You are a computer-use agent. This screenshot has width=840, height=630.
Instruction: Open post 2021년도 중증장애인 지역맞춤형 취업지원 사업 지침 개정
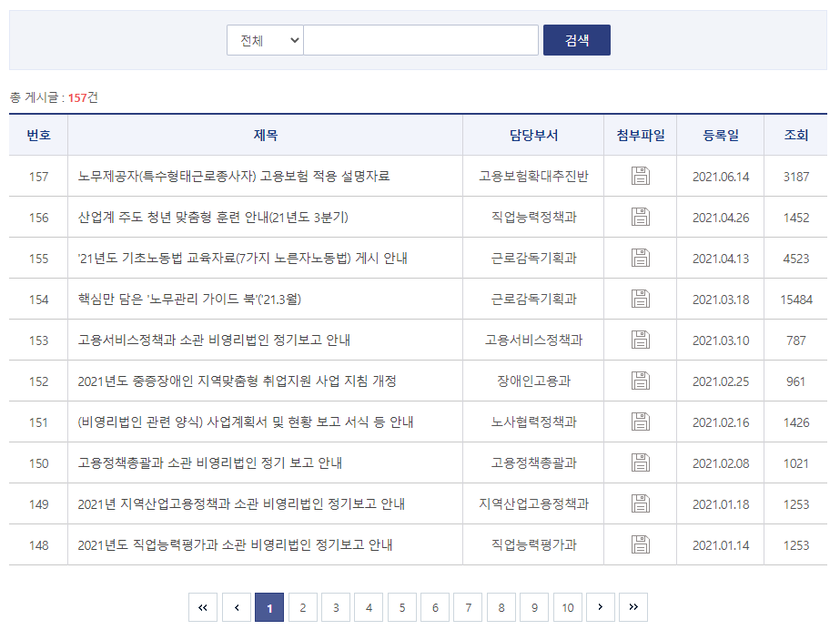[237, 381]
